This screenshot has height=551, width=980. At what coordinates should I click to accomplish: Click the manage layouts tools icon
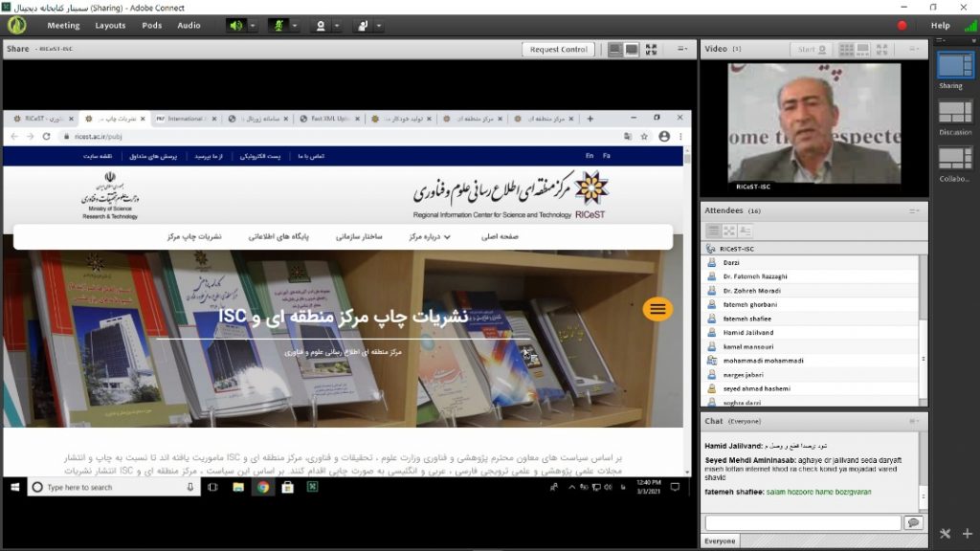(x=946, y=534)
